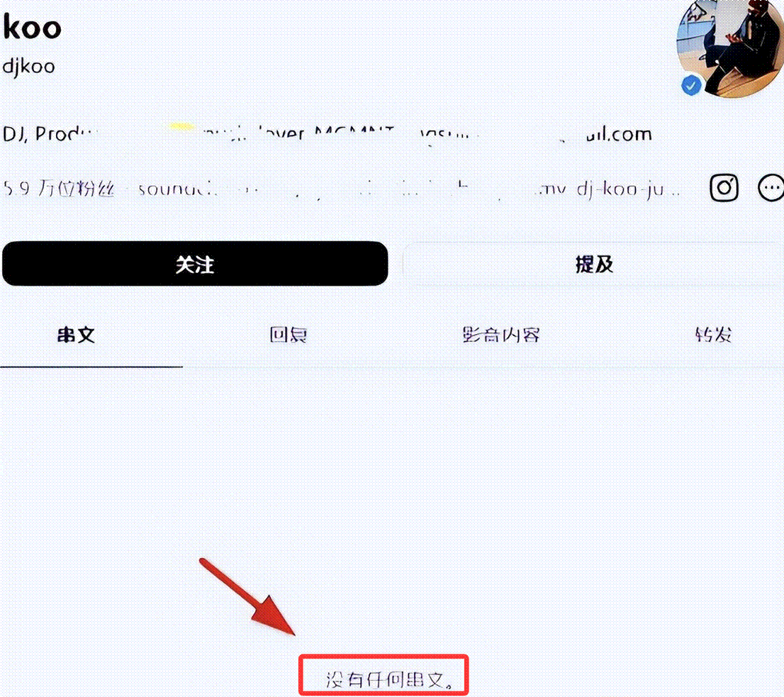Open the 5.9 万位粉丝 followers list
The height and width of the screenshot is (697, 784).
pyautogui.click(x=59, y=189)
